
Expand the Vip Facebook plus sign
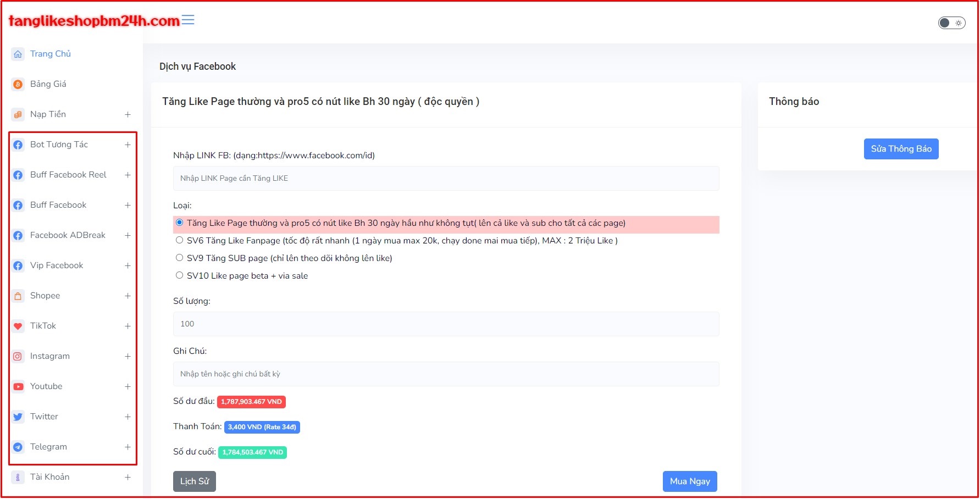(128, 265)
